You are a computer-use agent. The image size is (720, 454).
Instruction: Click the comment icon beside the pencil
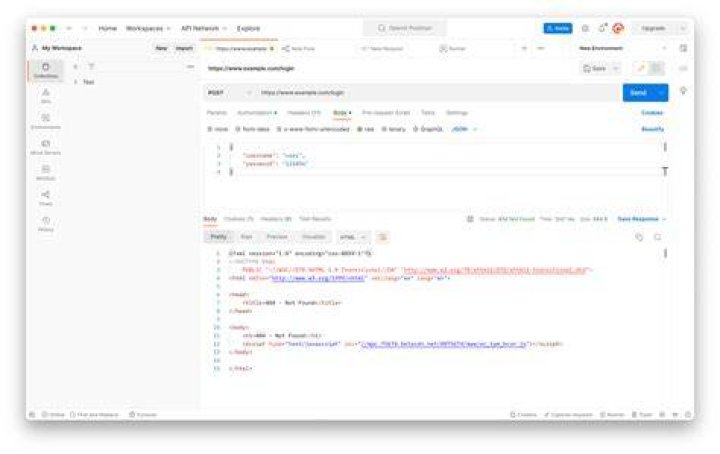657,68
